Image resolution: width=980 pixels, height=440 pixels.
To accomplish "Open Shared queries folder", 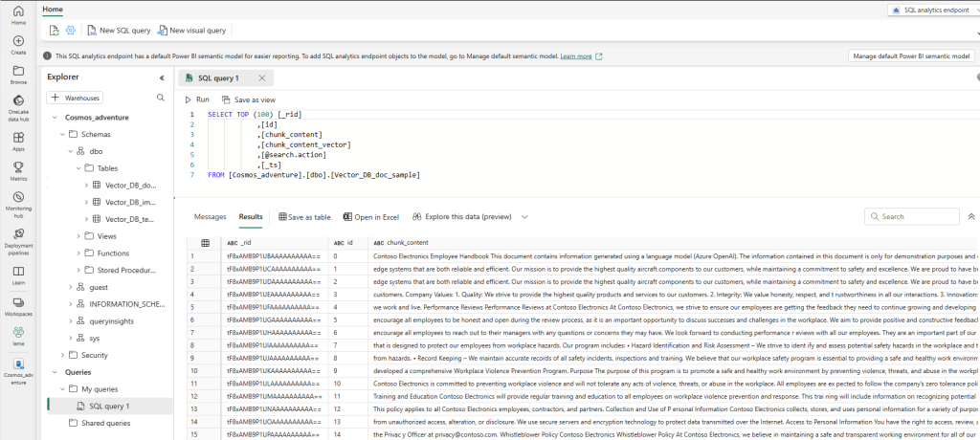I will [106, 423].
